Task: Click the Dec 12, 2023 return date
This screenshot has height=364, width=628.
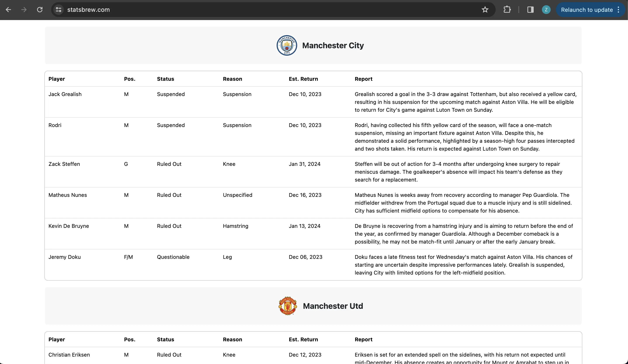Action: point(305,355)
